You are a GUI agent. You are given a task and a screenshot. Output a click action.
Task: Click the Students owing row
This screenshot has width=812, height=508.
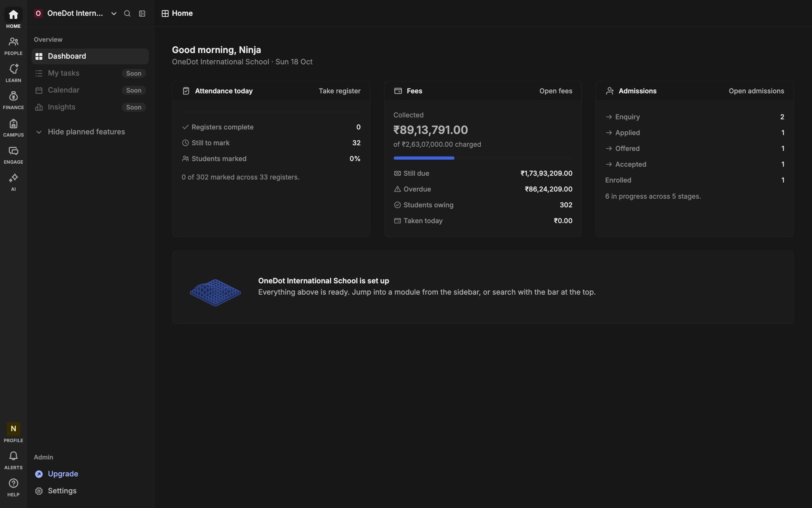(483, 205)
